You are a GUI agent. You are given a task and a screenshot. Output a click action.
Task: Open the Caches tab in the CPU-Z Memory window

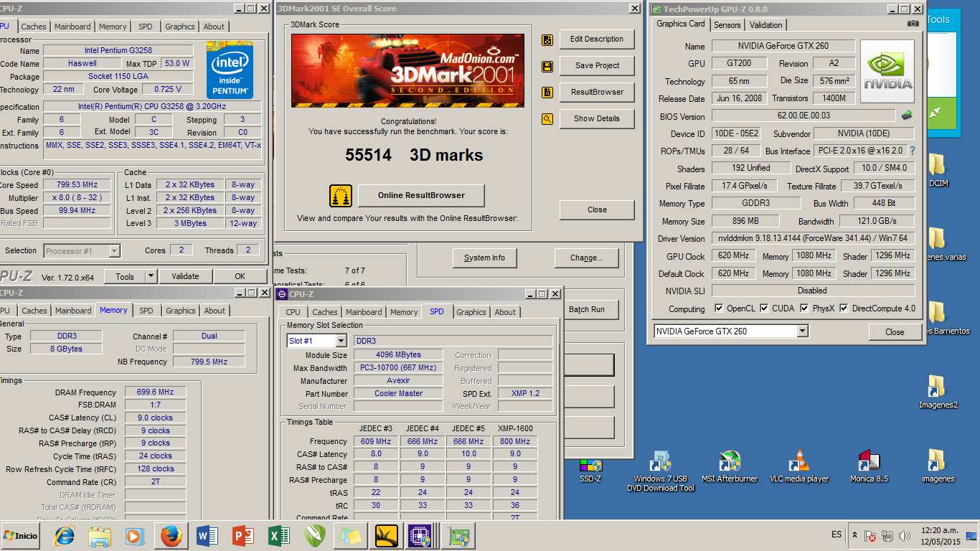34,311
